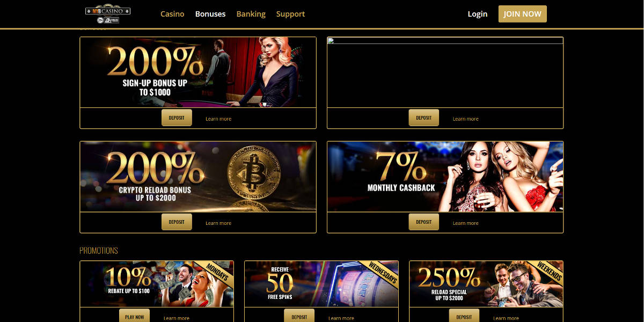Go to the Banking page
Image resolution: width=644 pixels, height=322 pixels.
point(251,14)
